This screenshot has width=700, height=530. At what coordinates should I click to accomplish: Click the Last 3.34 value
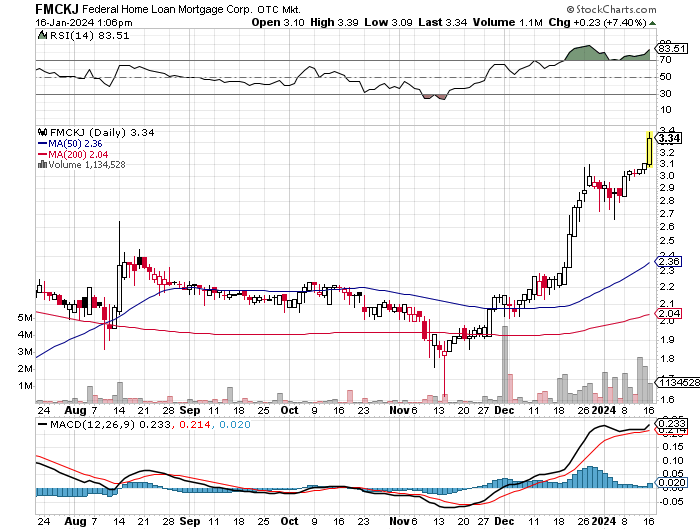pyautogui.click(x=443, y=22)
